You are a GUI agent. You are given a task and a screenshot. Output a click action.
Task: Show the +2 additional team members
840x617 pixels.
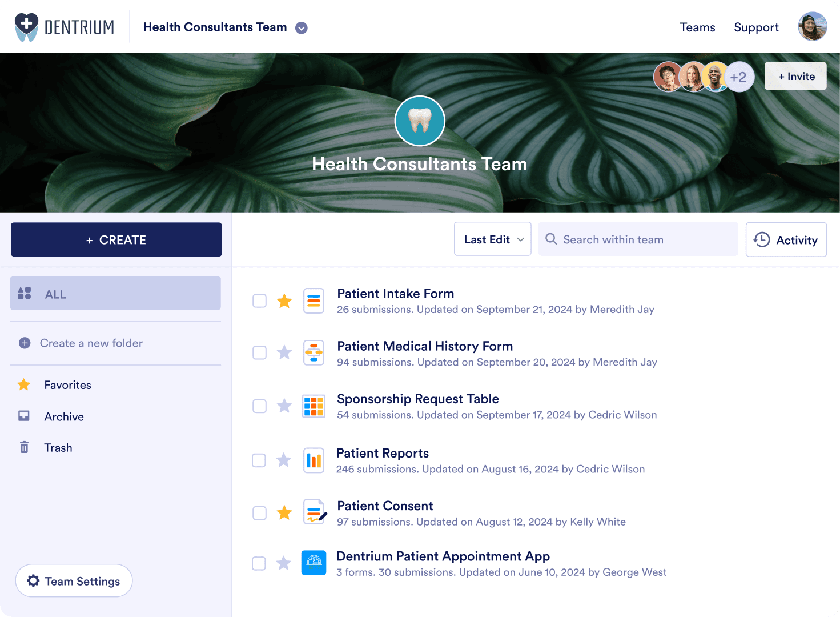point(739,77)
